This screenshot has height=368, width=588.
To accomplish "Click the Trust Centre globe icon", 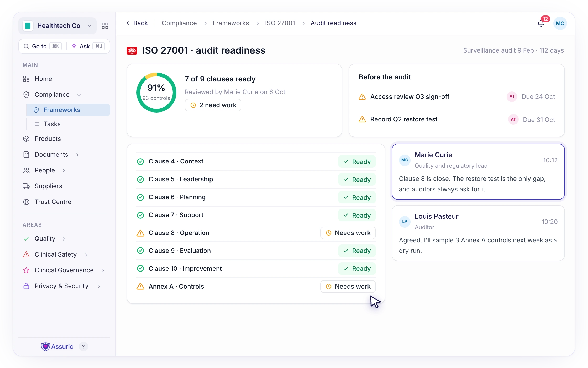I will point(26,202).
